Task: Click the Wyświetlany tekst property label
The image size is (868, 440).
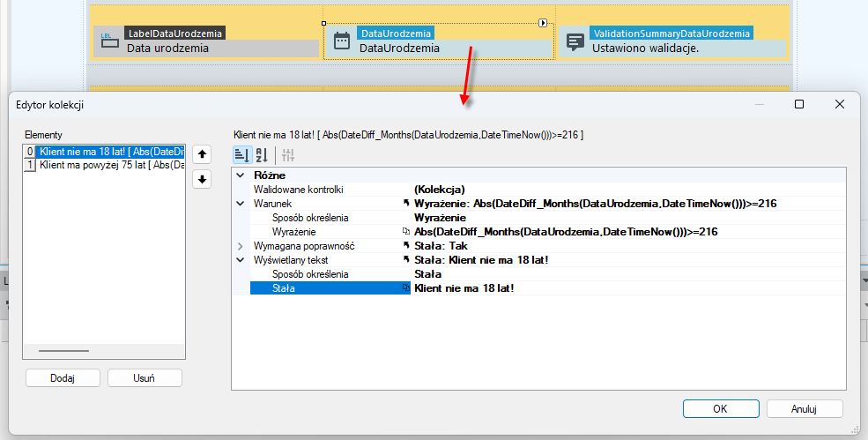Action: pyautogui.click(x=291, y=260)
